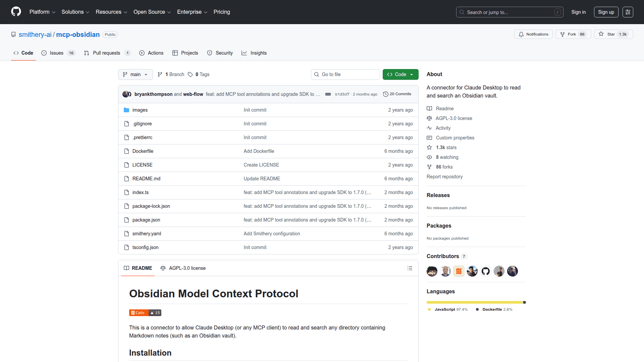Expand the green Code dropdown button

tap(400, 74)
